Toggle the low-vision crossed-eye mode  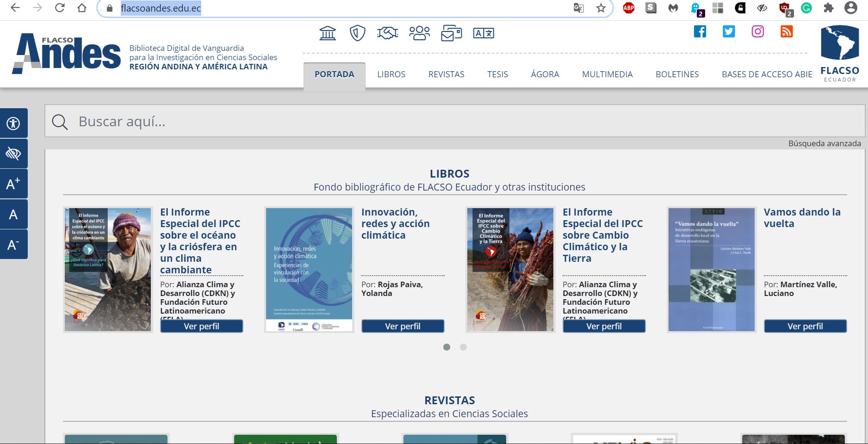[x=13, y=154]
